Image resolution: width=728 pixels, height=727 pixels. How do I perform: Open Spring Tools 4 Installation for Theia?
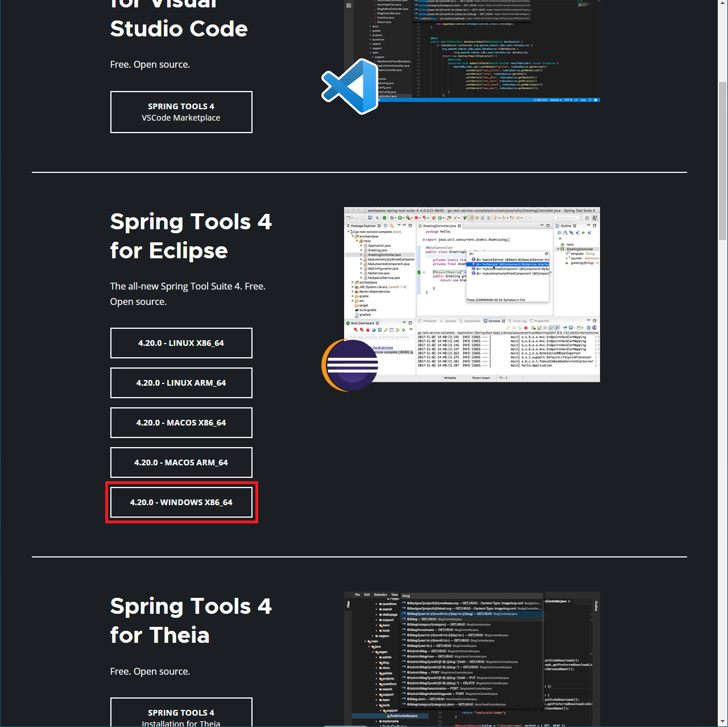tap(181, 712)
